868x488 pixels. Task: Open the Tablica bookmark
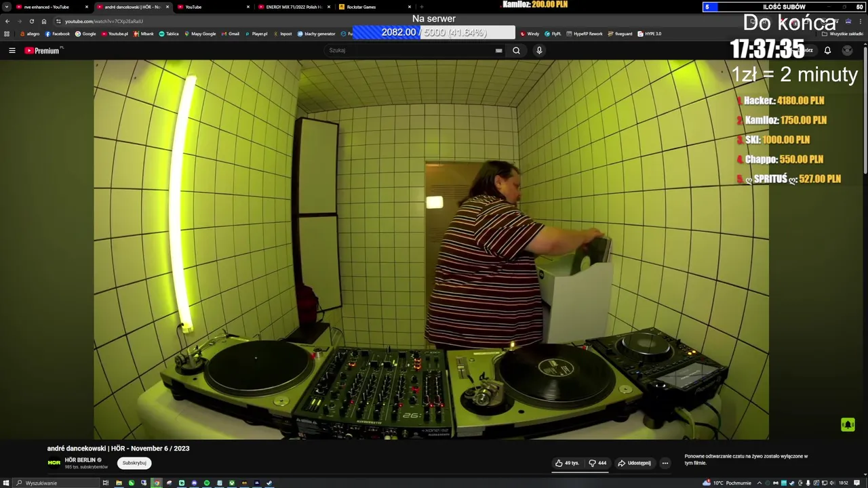coord(169,34)
